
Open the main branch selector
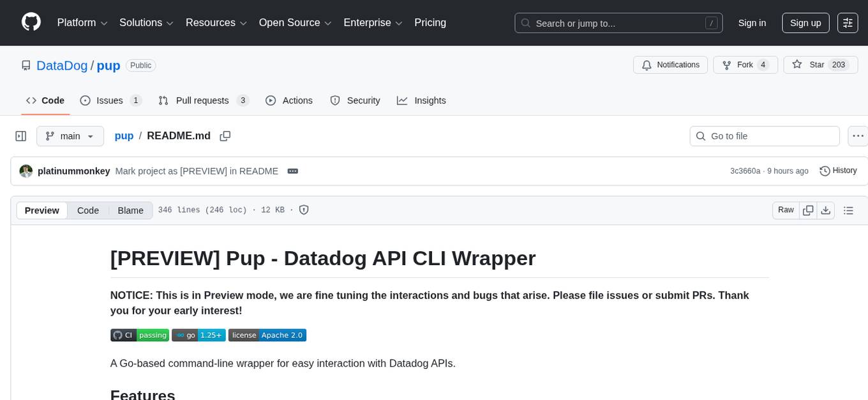tap(70, 135)
